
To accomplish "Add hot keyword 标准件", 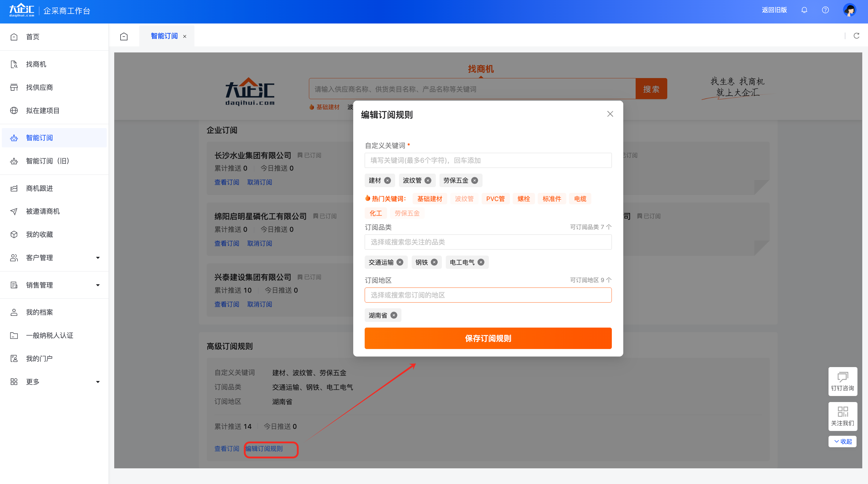I will [x=552, y=199].
